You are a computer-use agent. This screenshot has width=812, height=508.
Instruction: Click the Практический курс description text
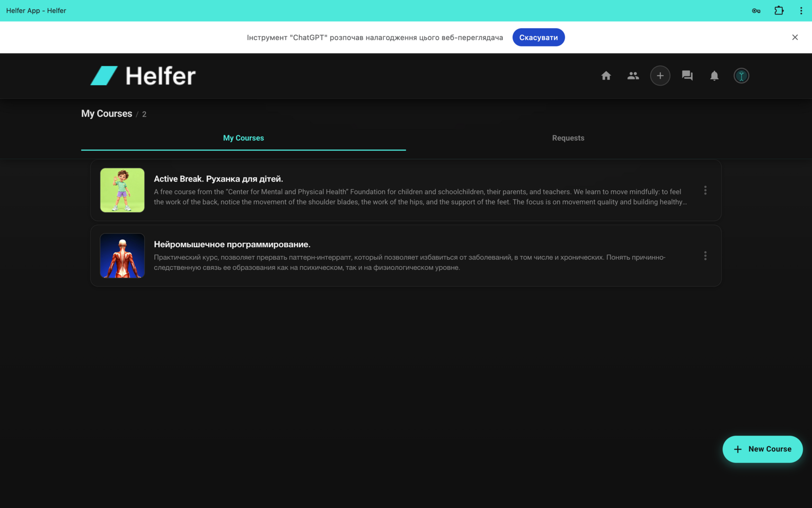pos(410,262)
